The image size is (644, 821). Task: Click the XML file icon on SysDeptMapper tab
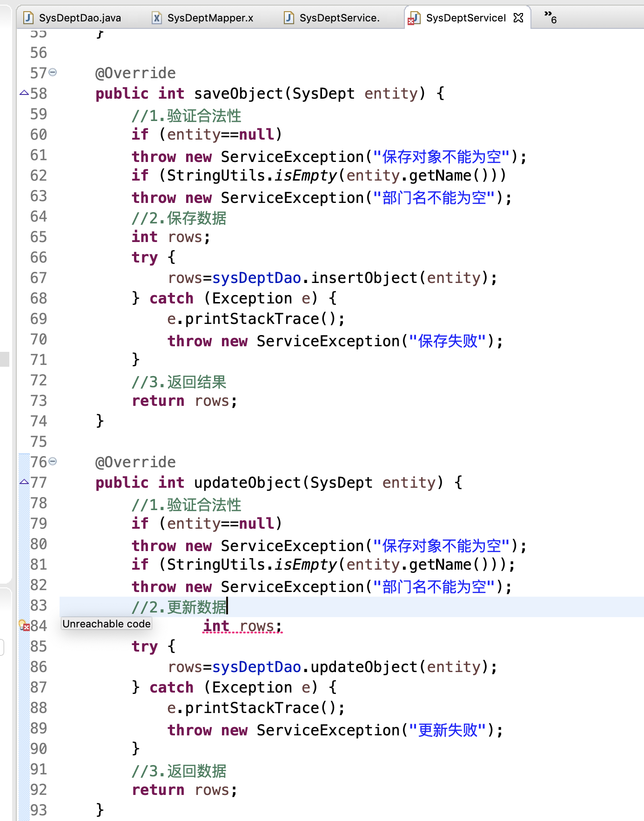coord(157,18)
